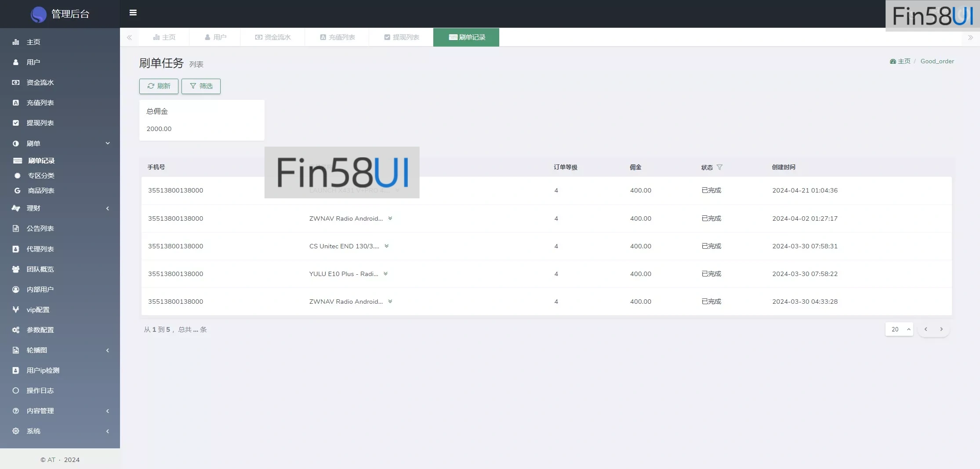Open 操作日志 in the sidebar
The image size is (980, 469).
coord(40,391)
